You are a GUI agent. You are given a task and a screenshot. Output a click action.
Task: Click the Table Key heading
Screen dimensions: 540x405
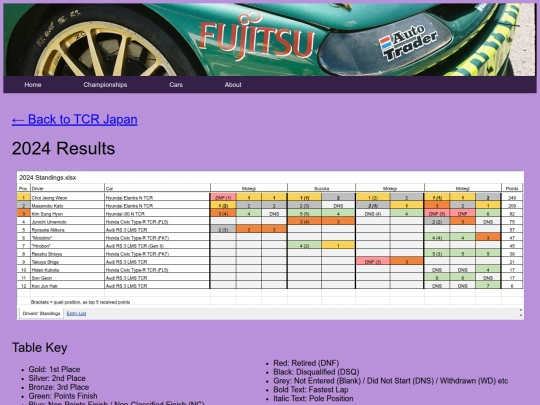tap(40, 347)
